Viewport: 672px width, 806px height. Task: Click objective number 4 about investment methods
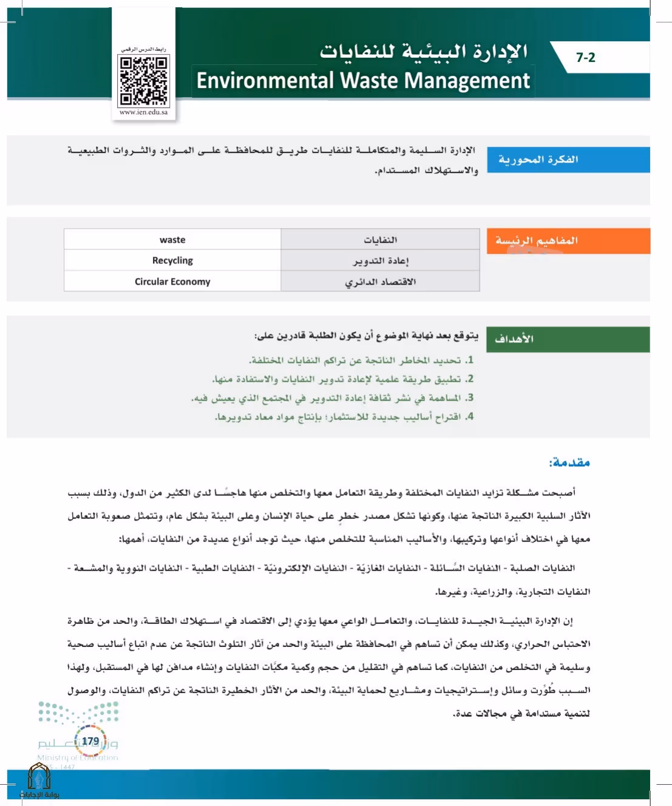click(x=344, y=417)
